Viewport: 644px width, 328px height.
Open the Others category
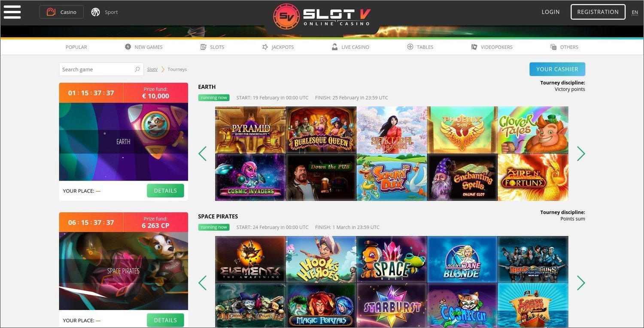click(x=564, y=47)
